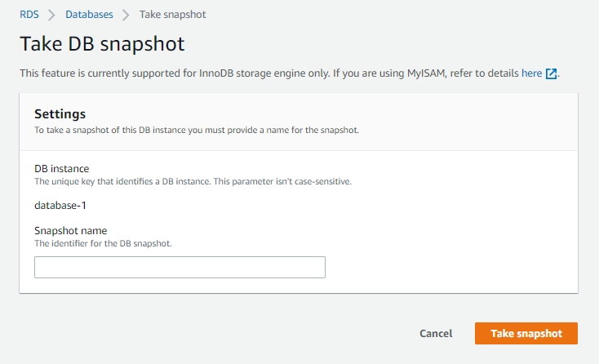Screen dimensions: 599x364
Task: Select the 'Take snapshot' breadcrumb item
Action: 173,15
